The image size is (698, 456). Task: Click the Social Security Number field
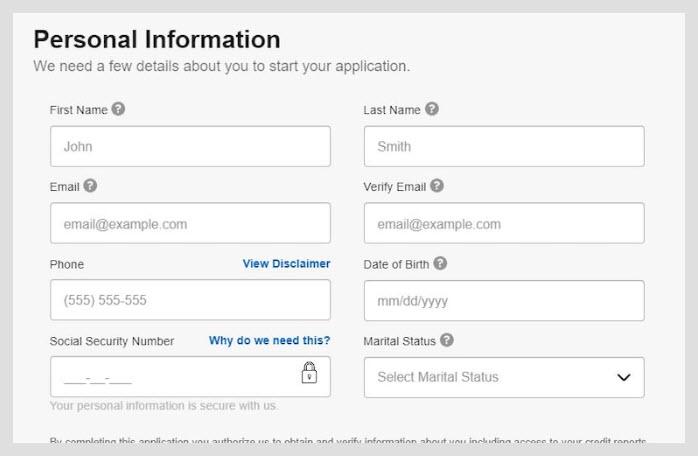190,376
